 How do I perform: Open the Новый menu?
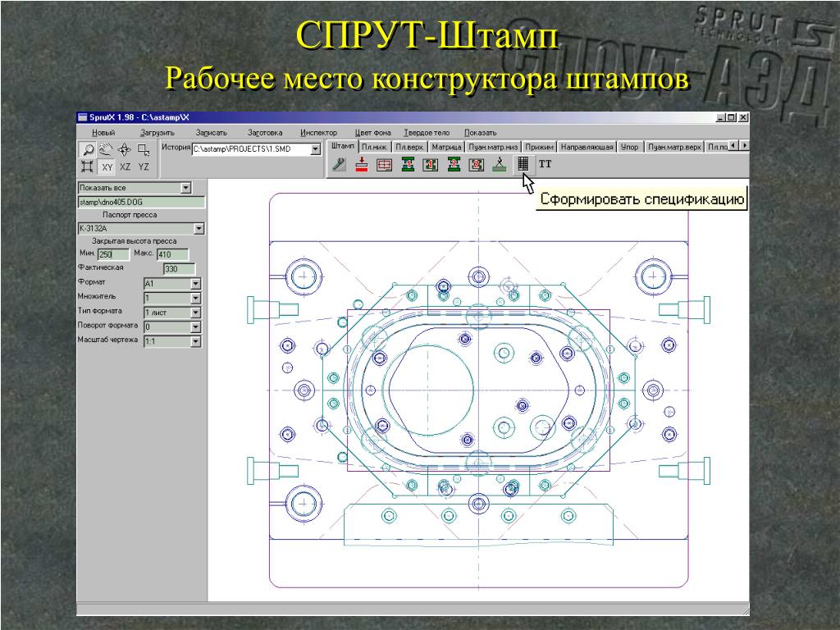[x=103, y=132]
